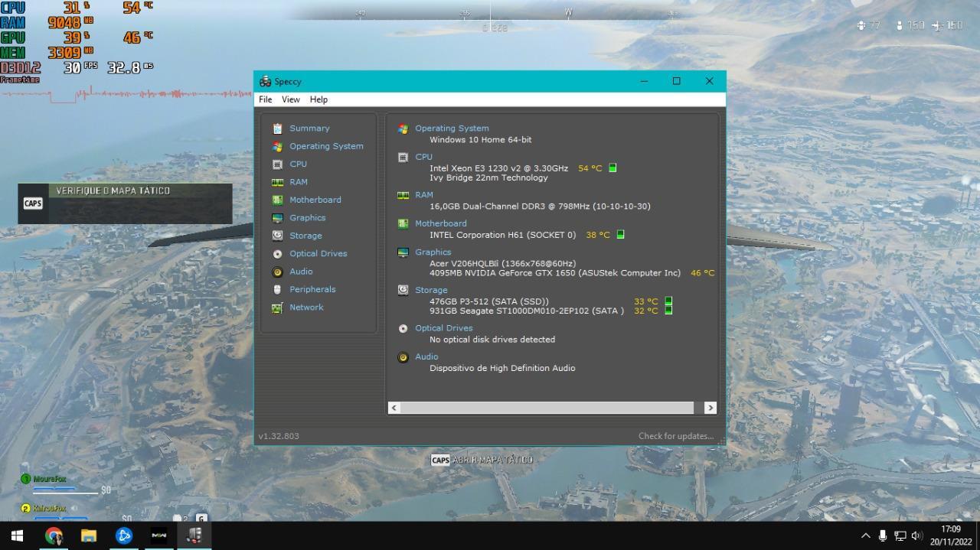This screenshot has height=550, width=980.
Task: Choose the RAM module icon in the sidebar
Action: point(277,182)
